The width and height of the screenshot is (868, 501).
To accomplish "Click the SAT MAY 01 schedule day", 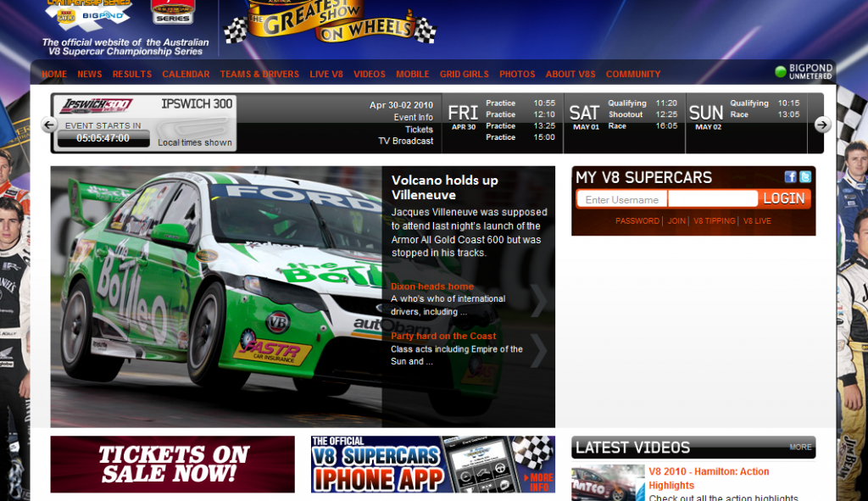I will tap(585, 117).
